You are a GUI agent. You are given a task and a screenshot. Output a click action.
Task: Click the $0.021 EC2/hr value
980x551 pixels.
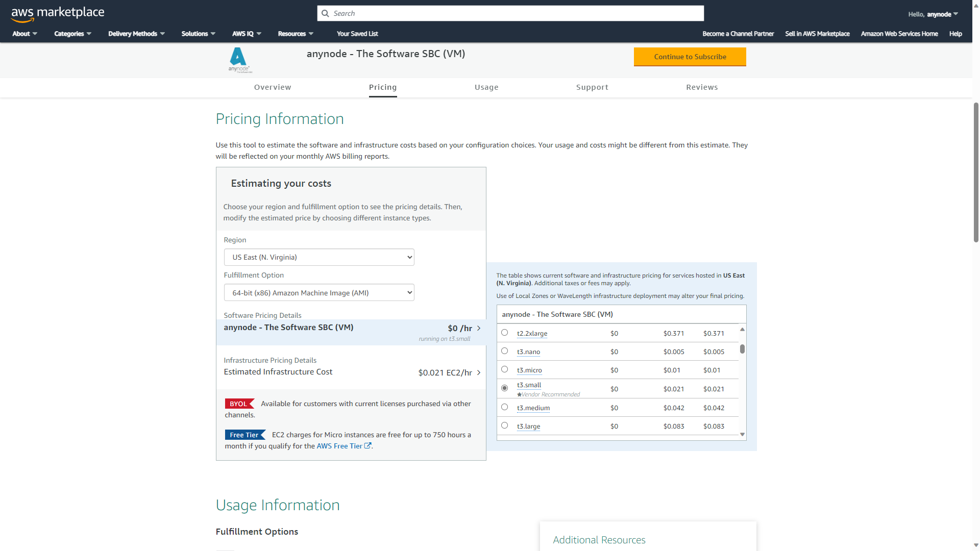click(445, 372)
